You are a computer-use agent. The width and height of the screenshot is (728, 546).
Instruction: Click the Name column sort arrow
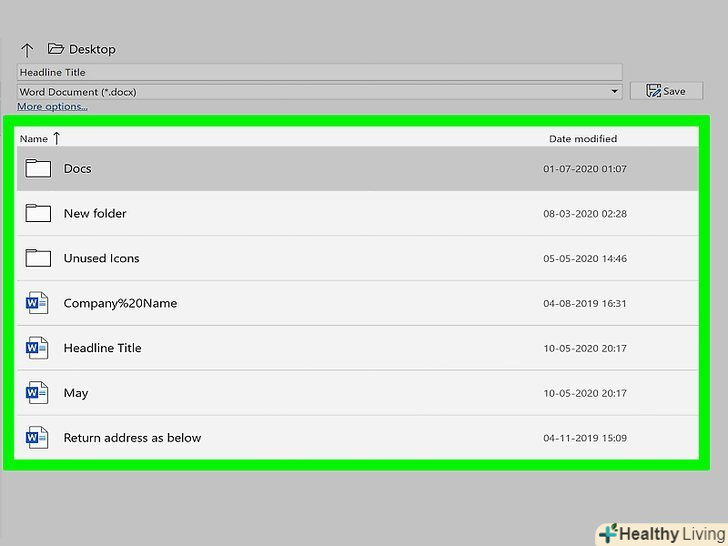point(57,138)
